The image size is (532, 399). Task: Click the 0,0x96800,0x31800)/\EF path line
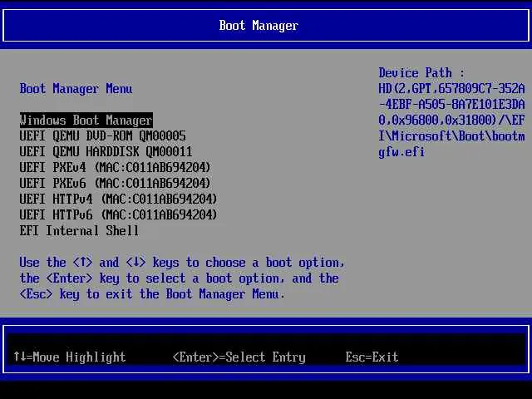[451, 120]
